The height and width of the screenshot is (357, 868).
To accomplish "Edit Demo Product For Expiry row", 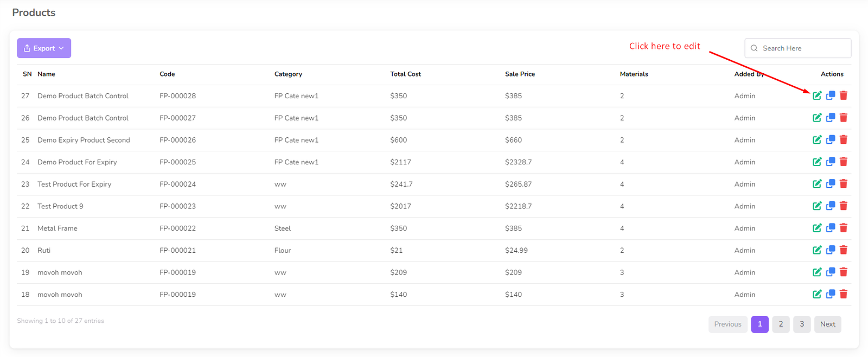I will (817, 162).
